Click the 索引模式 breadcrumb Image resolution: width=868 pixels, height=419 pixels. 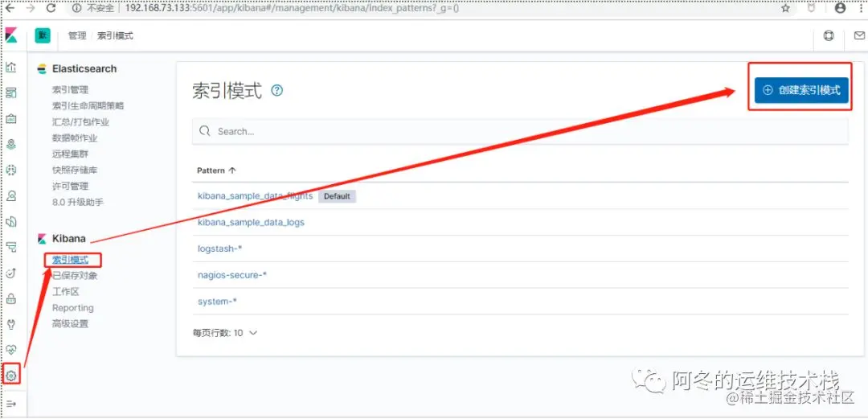click(x=115, y=36)
